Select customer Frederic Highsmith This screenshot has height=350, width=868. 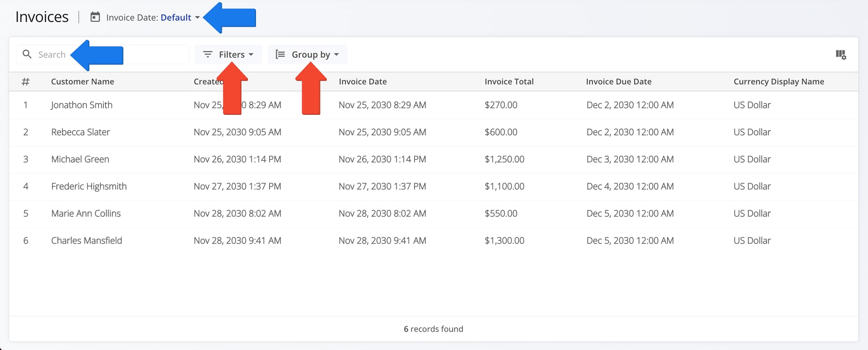89,186
